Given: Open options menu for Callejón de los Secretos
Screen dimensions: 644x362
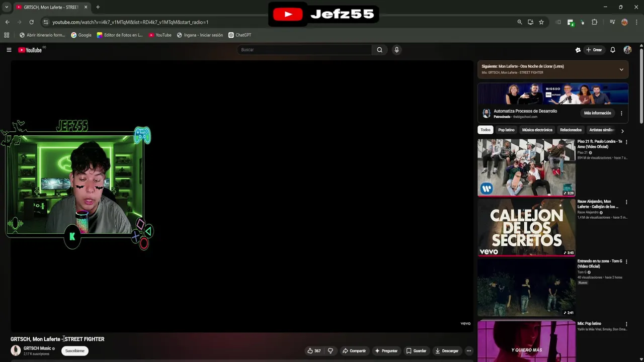Looking at the screenshot, I should pos(626,202).
